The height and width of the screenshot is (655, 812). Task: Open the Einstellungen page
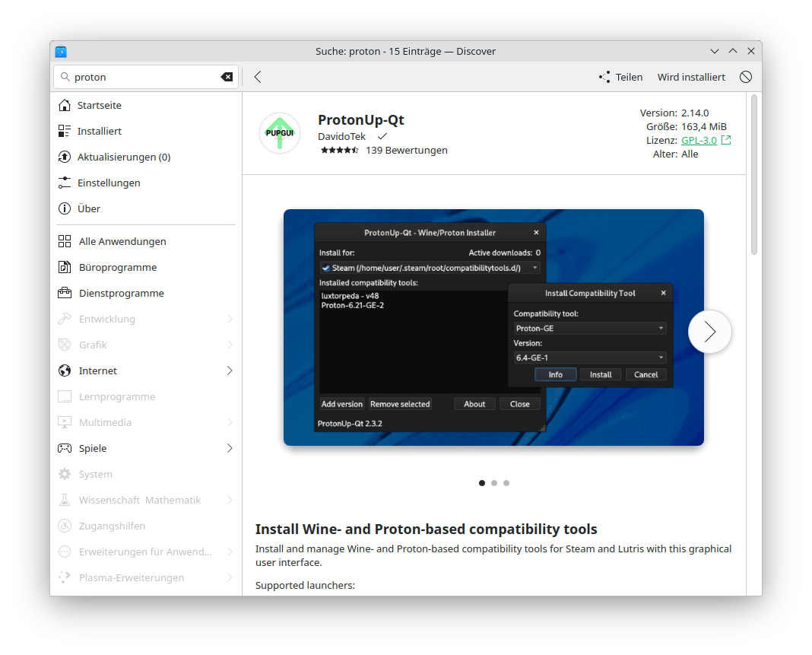(146, 183)
